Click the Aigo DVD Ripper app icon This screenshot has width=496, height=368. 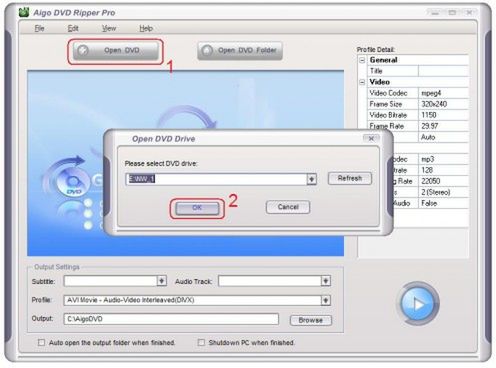pyautogui.click(x=24, y=12)
